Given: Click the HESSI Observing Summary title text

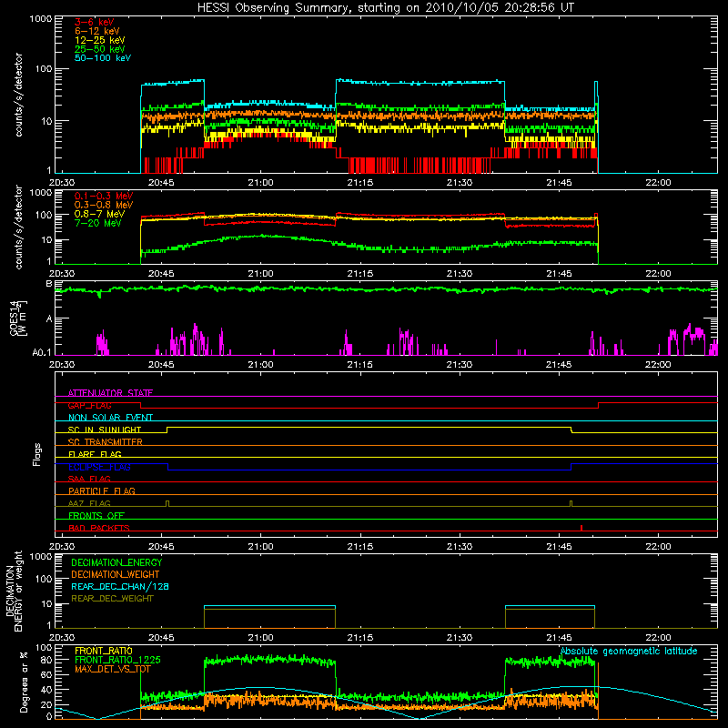Looking at the screenshot, I should (385, 8).
